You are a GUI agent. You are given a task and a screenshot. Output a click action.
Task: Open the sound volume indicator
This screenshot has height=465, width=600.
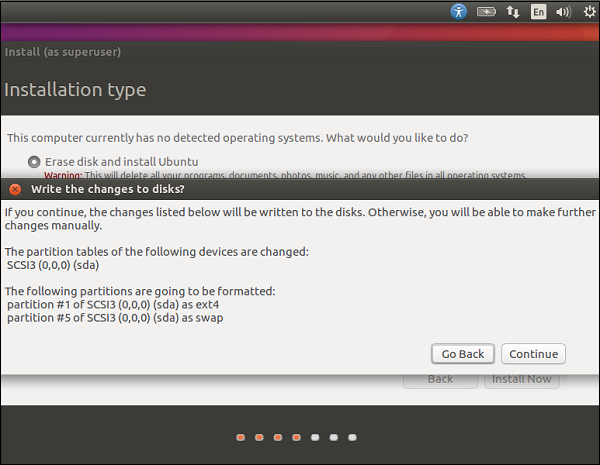563,12
